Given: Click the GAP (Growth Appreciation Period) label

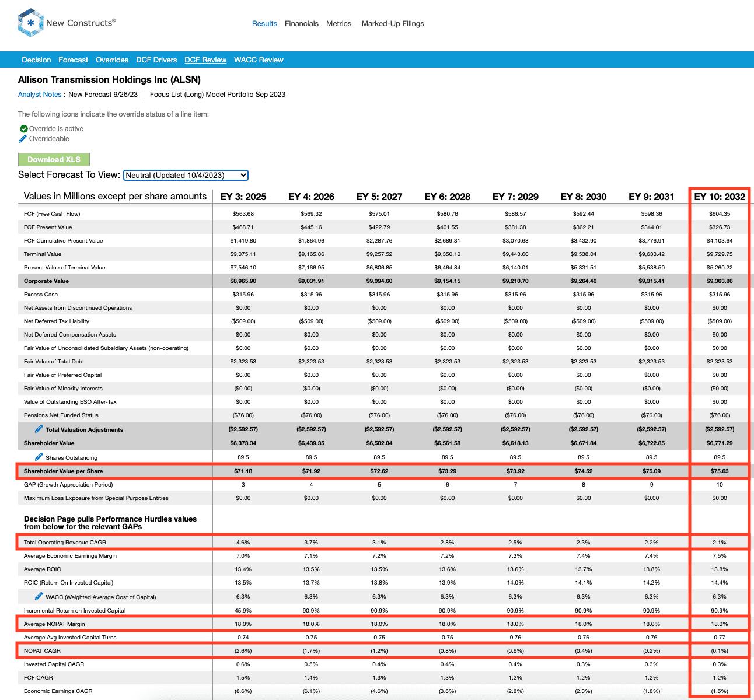Looking at the screenshot, I should point(68,485).
